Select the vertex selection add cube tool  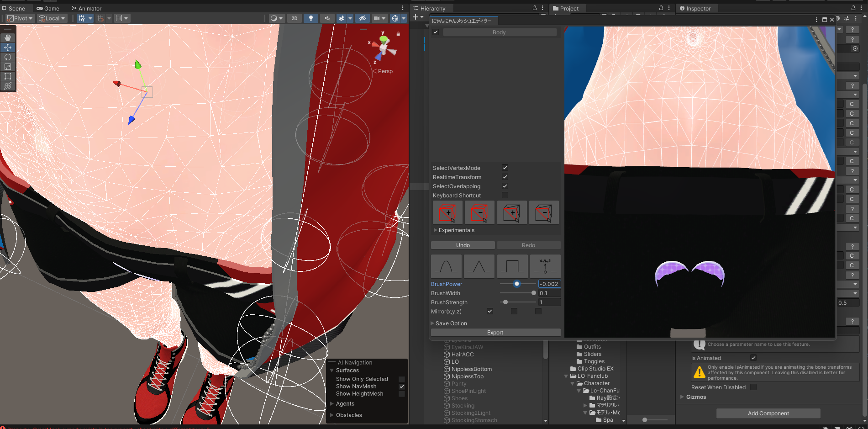pos(447,212)
